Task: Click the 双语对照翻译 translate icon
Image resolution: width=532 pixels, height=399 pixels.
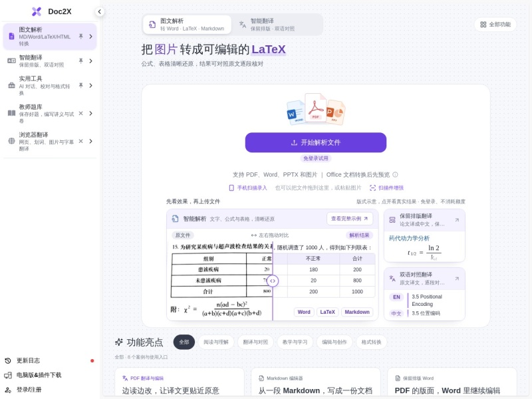Action: click(x=392, y=279)
